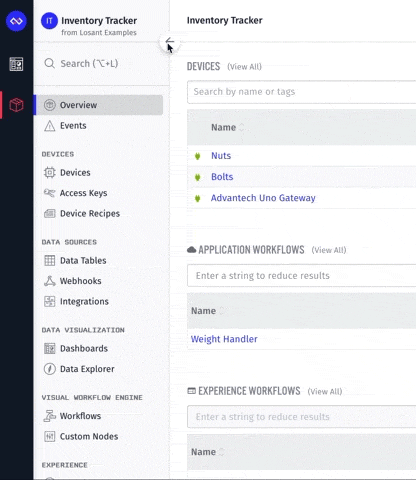Image resolution: width=416 pixels, height=480 pixels.
Task: Focus the device name or tags search field
Action: 301,92
